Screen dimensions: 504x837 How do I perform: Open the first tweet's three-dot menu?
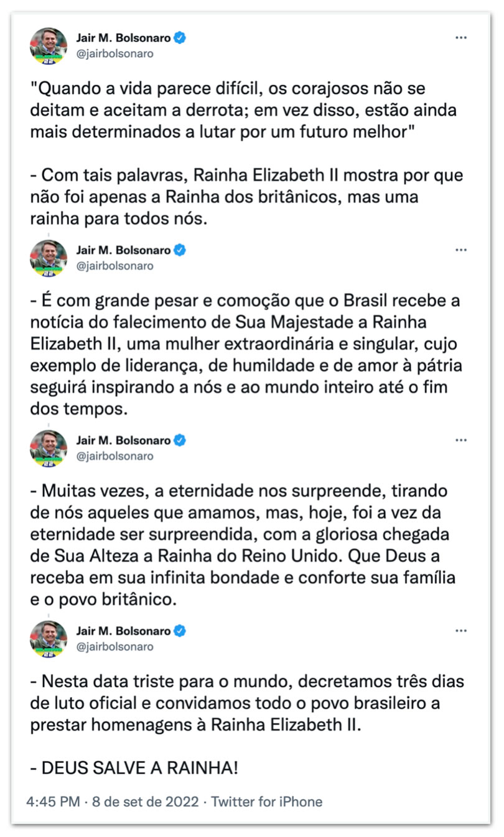coord(460,38)
